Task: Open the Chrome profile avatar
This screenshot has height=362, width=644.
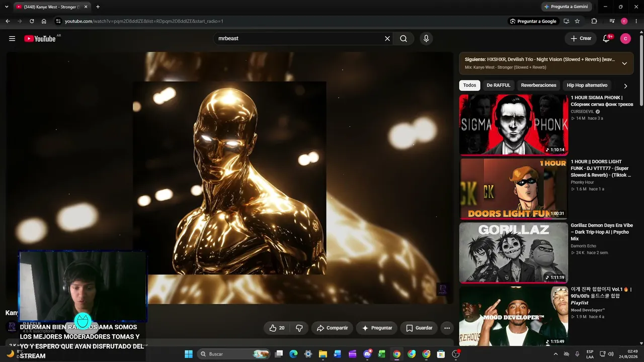Action: click(x=624, y=21)
